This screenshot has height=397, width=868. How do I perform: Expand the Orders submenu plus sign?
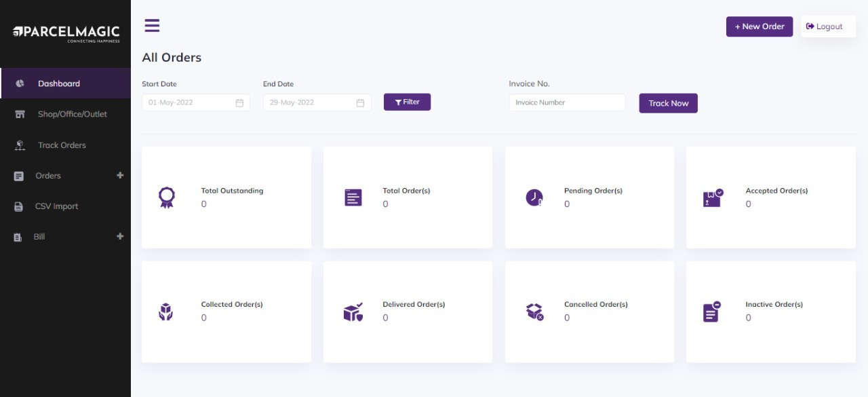click(120, 175)
